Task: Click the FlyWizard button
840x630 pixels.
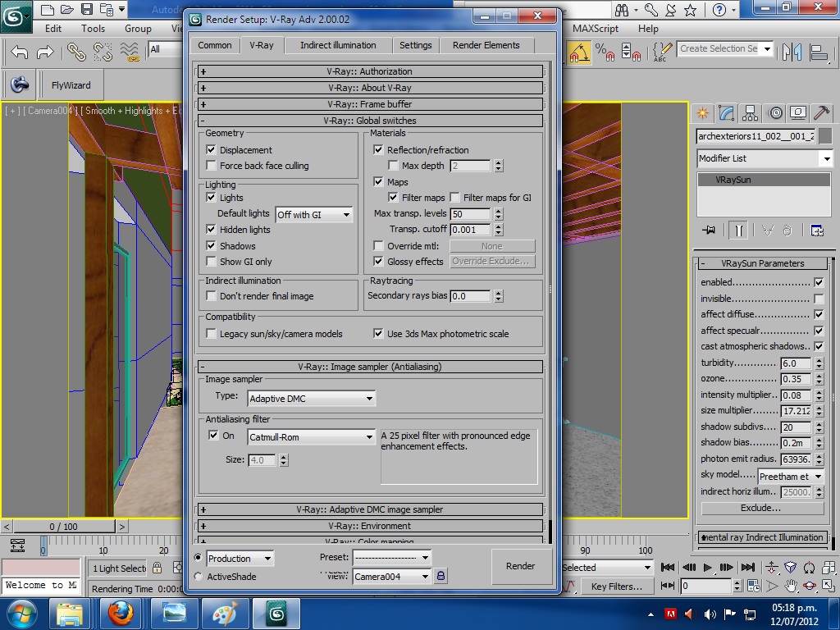Action: tap(71, 85)
